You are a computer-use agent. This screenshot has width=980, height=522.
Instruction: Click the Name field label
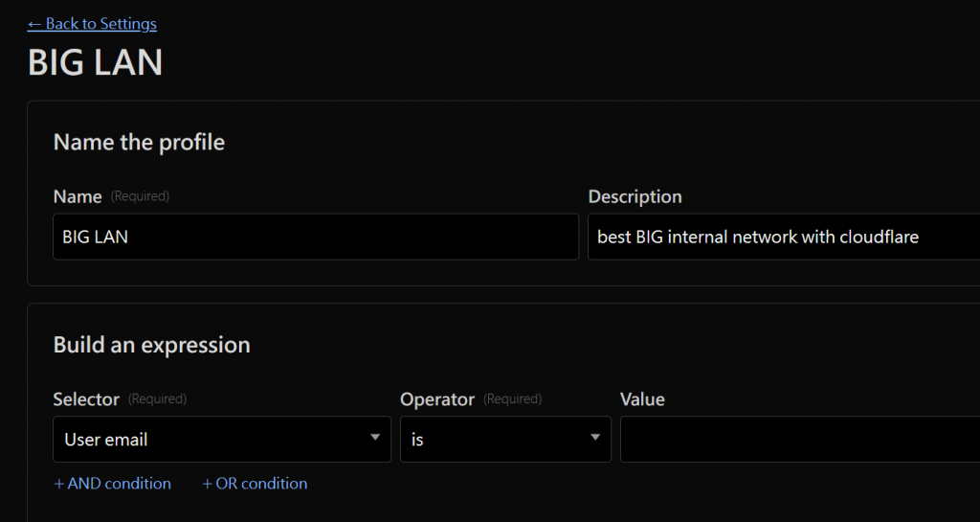pos(78,196)
